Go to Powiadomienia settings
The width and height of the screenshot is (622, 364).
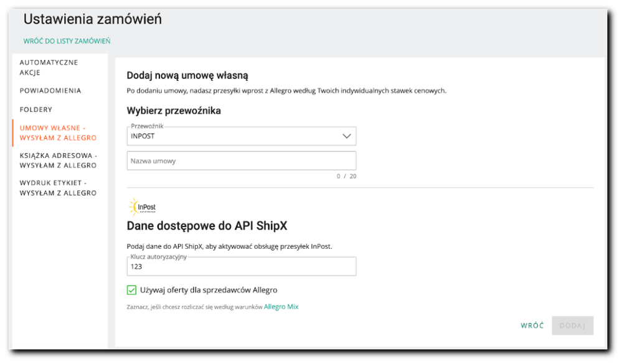(x=50, y=91)
